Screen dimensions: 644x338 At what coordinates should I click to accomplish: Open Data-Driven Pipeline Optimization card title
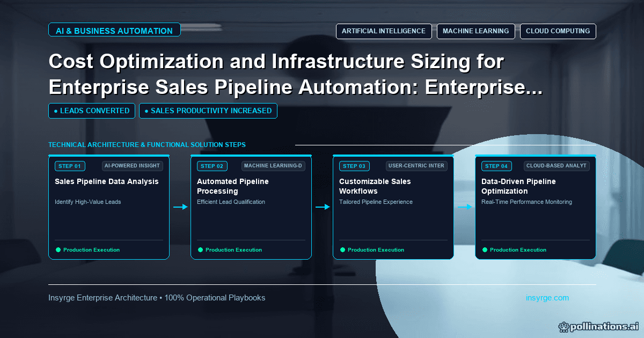518,186
